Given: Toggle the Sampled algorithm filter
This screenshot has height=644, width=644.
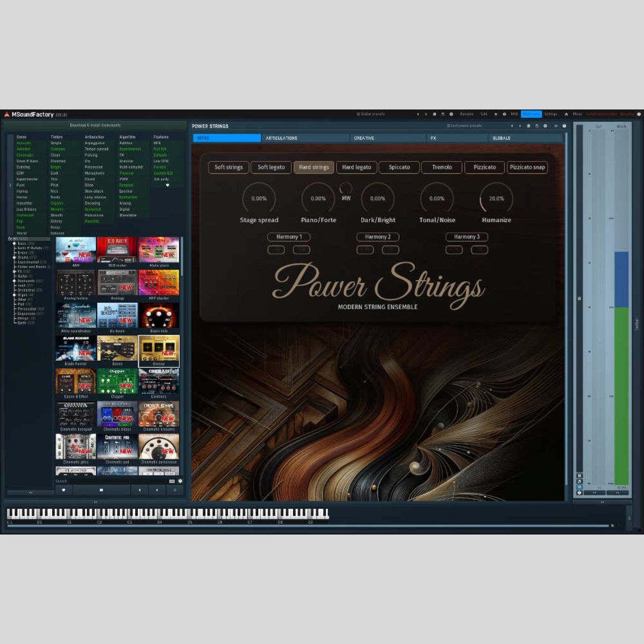Looking at the screenshot, I should (x=126, y=185).
